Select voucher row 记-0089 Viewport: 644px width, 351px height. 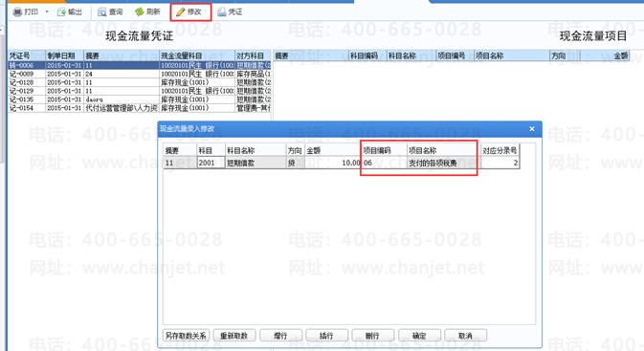point(140,74)
